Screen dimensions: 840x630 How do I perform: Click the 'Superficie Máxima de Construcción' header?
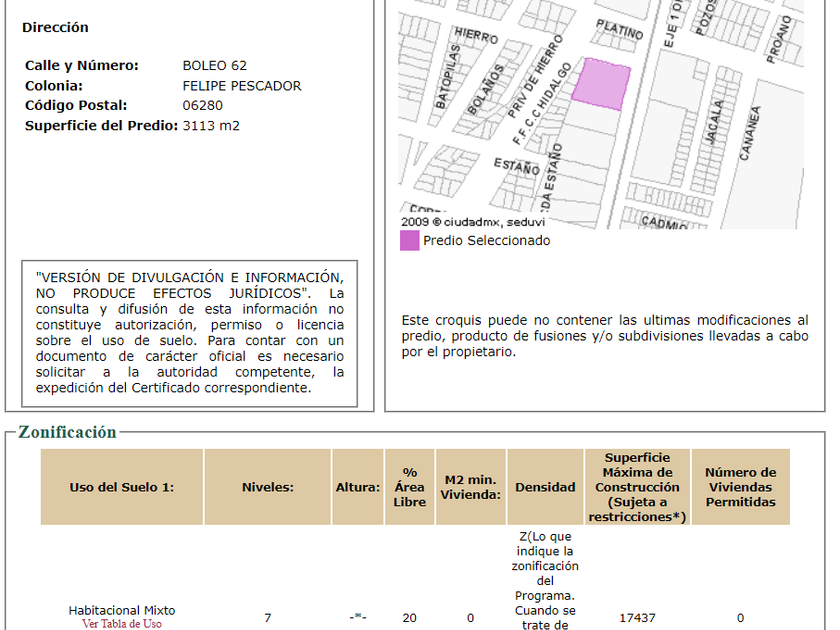pos(638,487)
